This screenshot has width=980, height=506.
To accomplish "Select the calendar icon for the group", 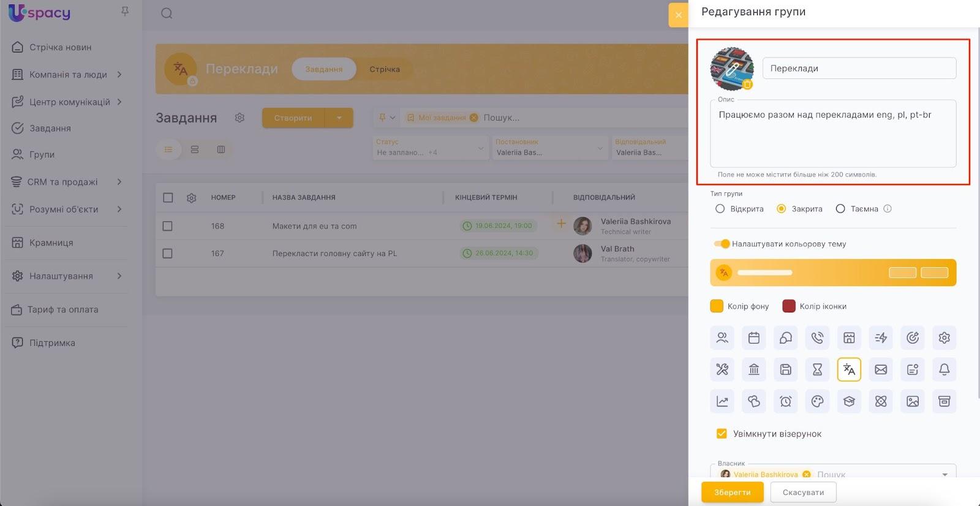I will click(754, 338).
